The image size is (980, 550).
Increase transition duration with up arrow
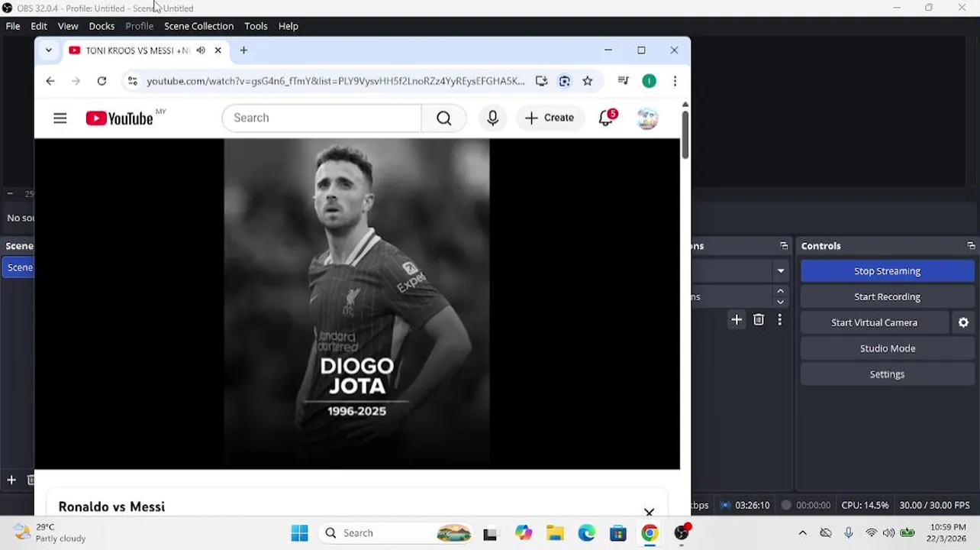tap(780, 291)
